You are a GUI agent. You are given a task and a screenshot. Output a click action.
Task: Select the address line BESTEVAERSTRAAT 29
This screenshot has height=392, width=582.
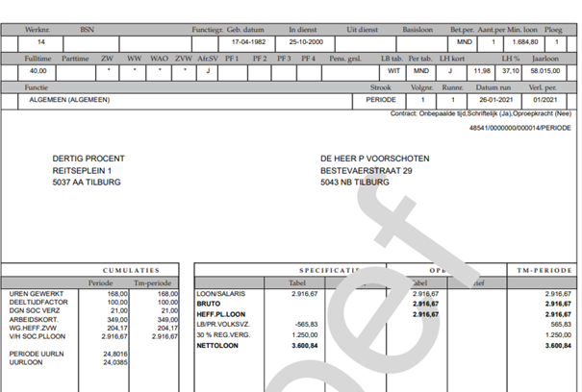(x=367, y=170)
